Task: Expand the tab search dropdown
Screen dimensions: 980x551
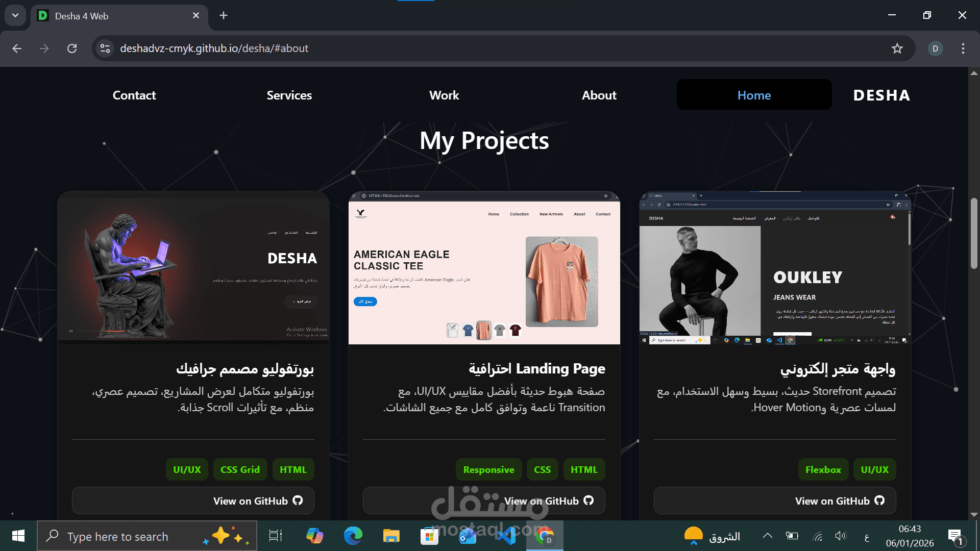Action: pyautogui.click(x=15, y=15)
